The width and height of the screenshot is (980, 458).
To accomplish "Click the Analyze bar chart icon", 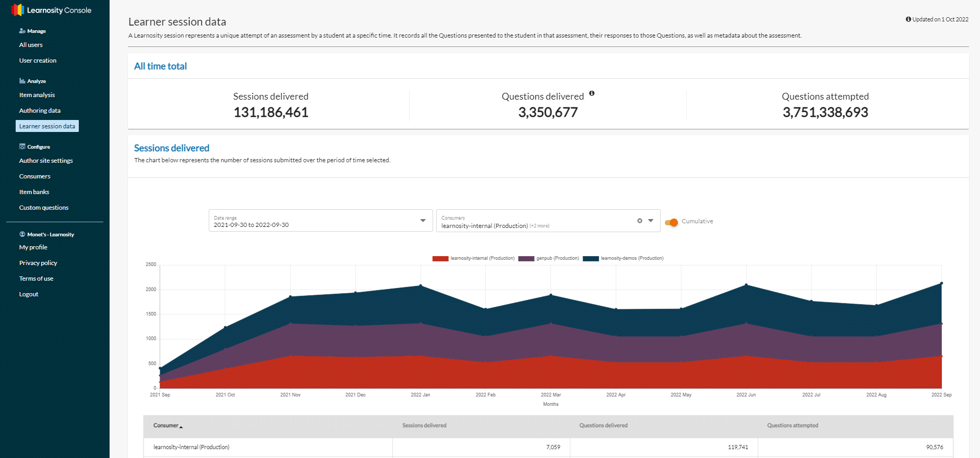I will click(x=22, y=81).
